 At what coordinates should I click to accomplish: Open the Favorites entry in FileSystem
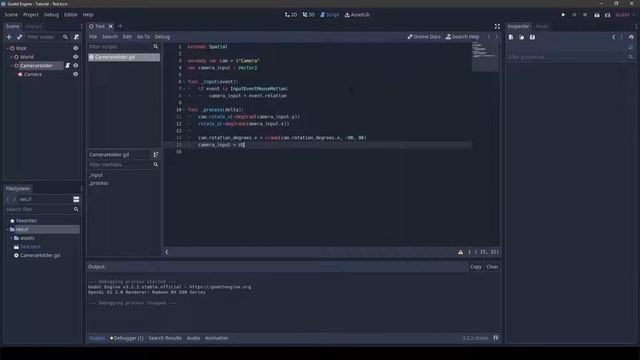(x=26, y=221)
